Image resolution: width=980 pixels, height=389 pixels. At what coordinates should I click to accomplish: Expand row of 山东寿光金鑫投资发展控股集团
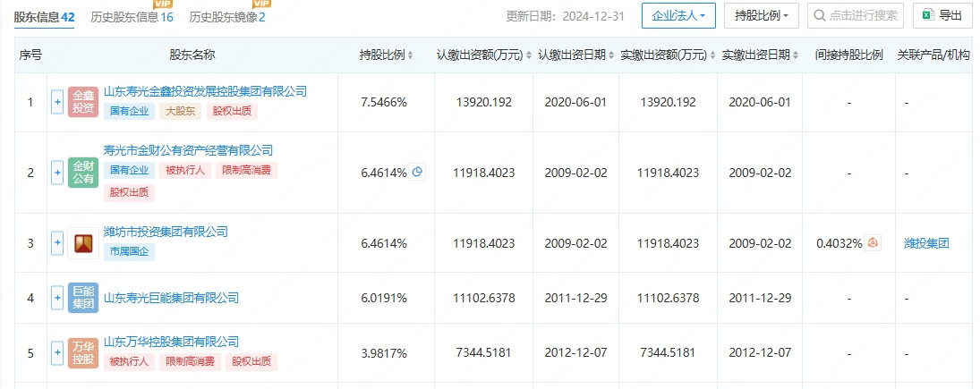point(57,103)
